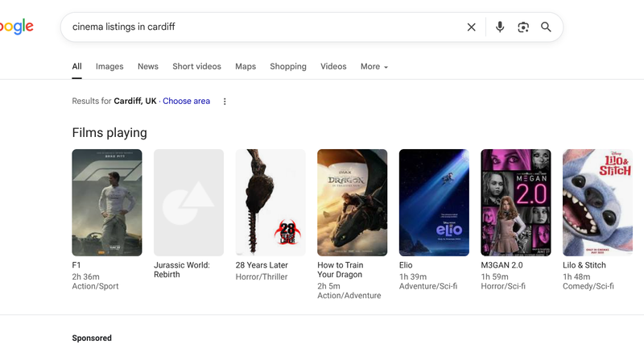Click the Jurassic World: Rebirth title
The height and width of the screenshot is (345, 644).
182,270
